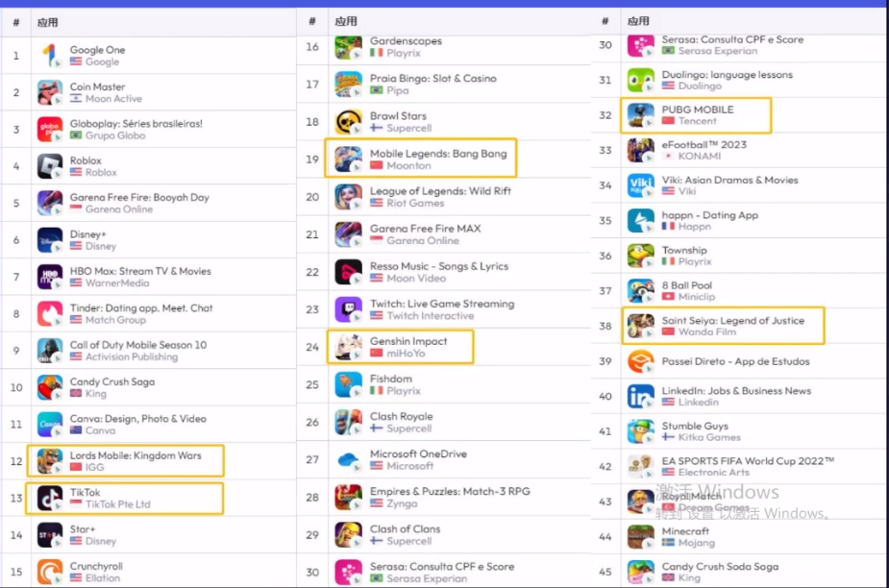
Task: Click the Empires & Puzzles: Match-3 RPG title
Action: [x=450, y=491]
